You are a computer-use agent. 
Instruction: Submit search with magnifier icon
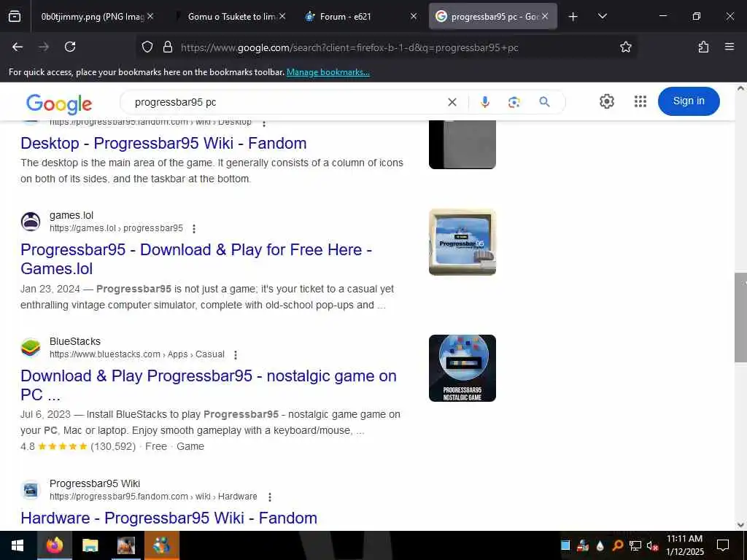[x=544, y=102]
